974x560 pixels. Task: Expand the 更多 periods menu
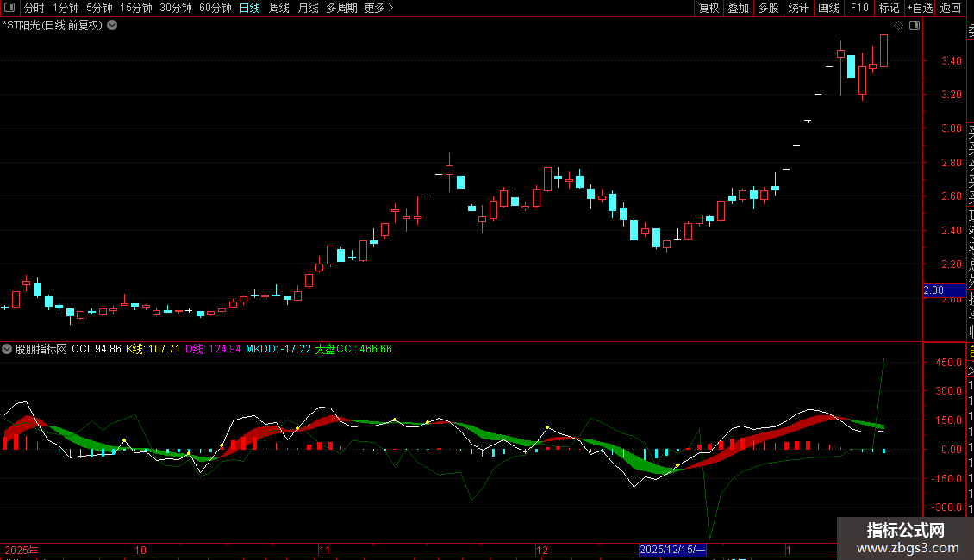(378, 8)
